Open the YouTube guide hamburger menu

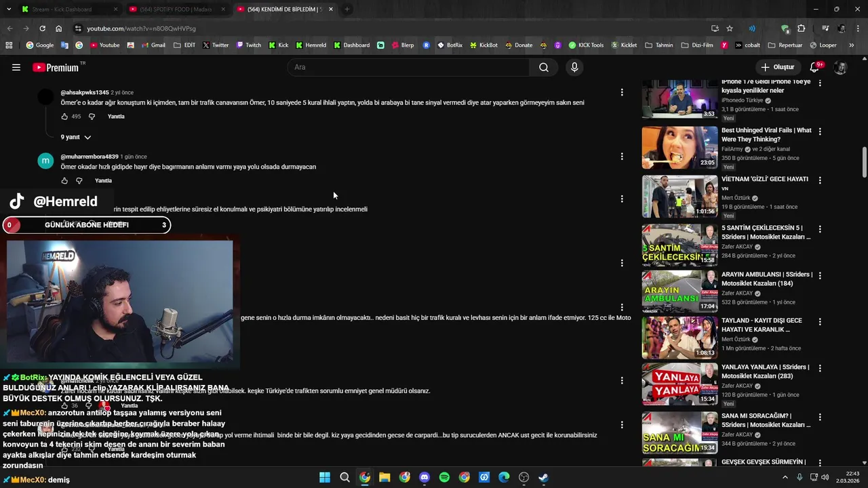(x=16, y=67)
